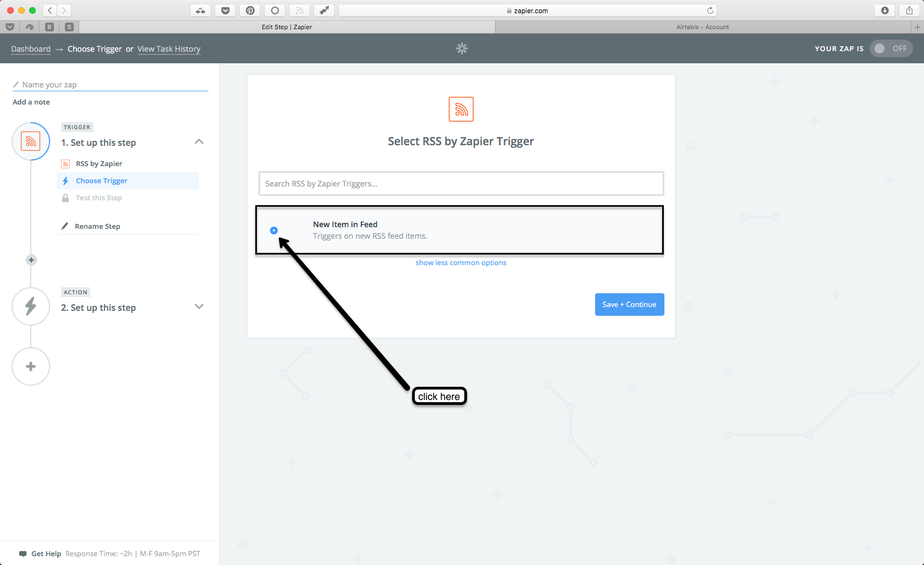Click the '2. Set up this step' heading
Viewport: 924px width, 565px height.
coord(98,308)
